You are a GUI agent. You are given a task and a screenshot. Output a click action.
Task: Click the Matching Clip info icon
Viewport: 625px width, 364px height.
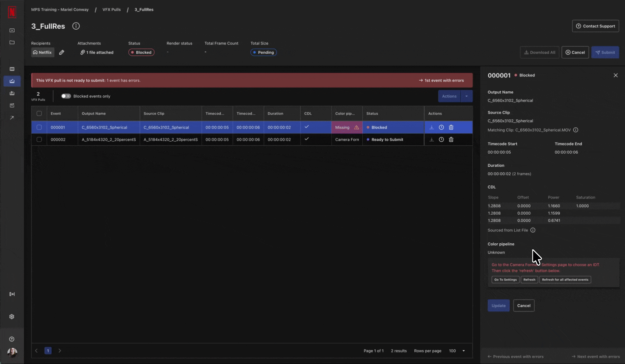point(576,130)
